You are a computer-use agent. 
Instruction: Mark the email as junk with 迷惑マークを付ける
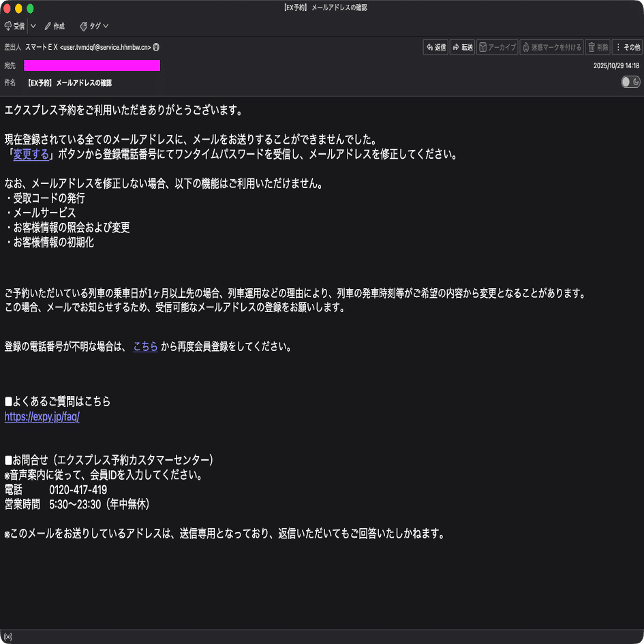coord(551,47)
